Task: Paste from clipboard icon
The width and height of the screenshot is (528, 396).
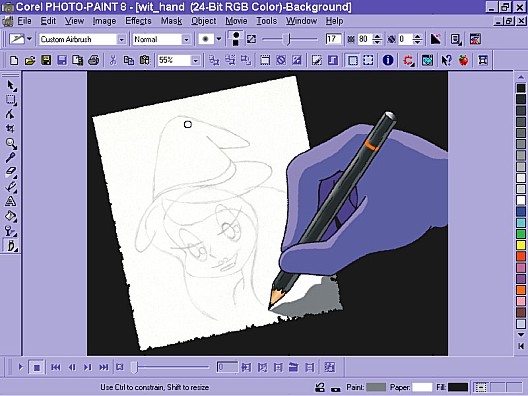Action: (x=145, y=61)
